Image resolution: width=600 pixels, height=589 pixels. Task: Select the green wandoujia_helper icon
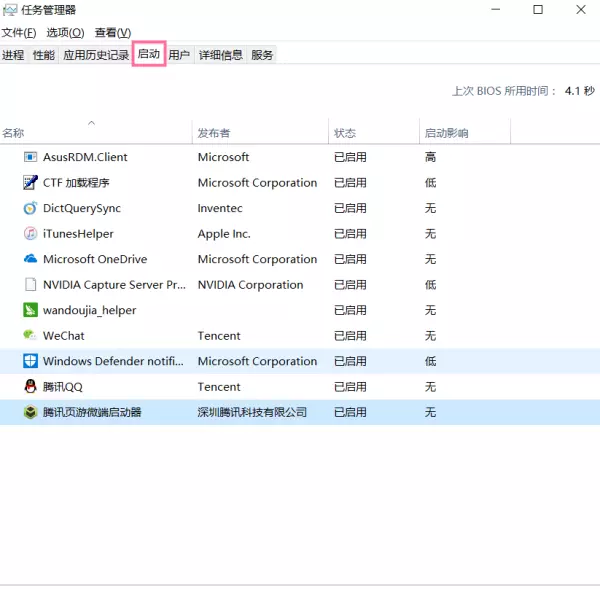30,310
